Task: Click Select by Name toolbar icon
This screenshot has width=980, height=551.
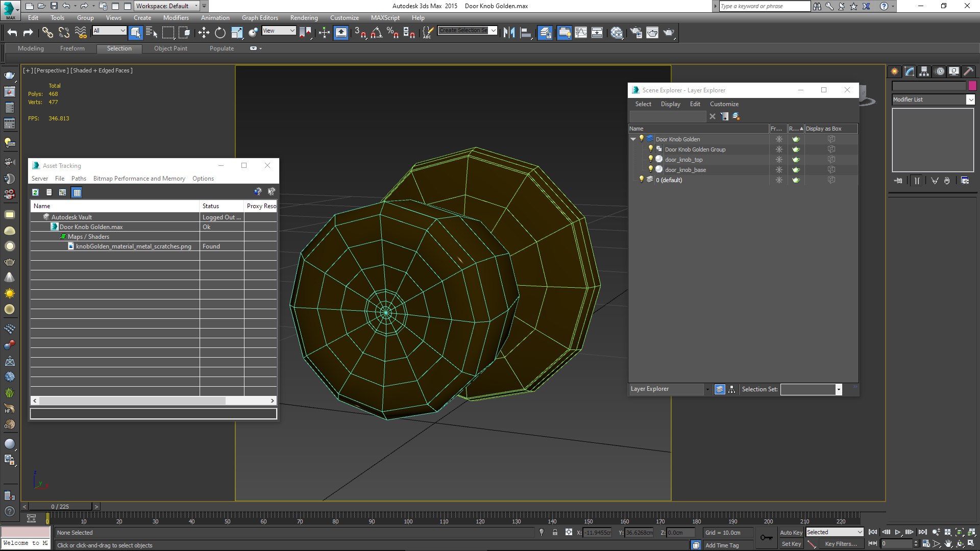Action: [x=152, y=33]
